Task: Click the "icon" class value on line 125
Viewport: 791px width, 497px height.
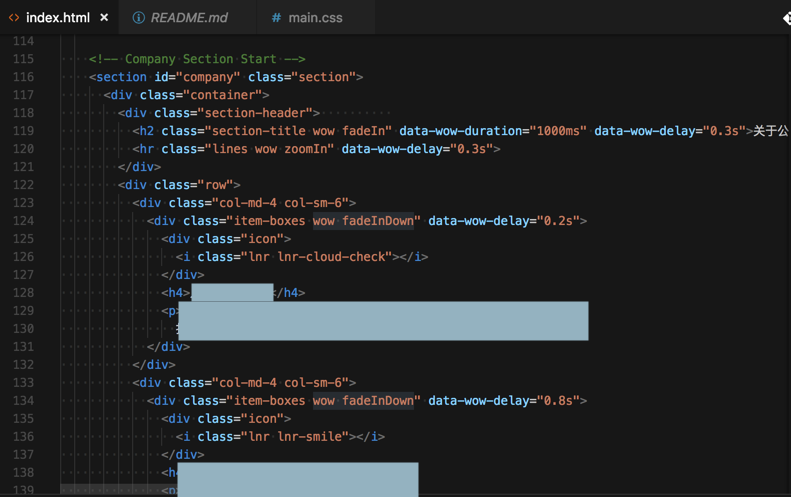Action: point(262,239)
